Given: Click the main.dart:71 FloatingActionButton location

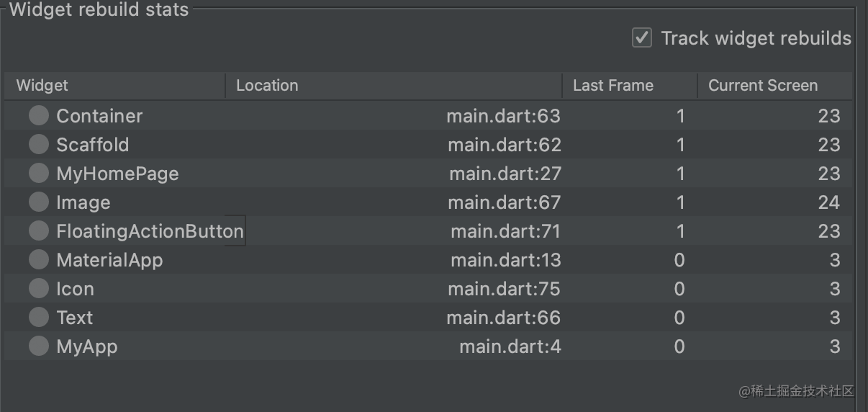Looking at the screenshot, I should coord(505,231).
